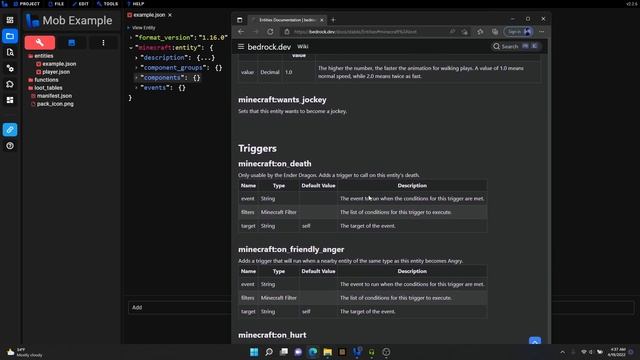Show hidden system tray icons

tap(562, 352)
